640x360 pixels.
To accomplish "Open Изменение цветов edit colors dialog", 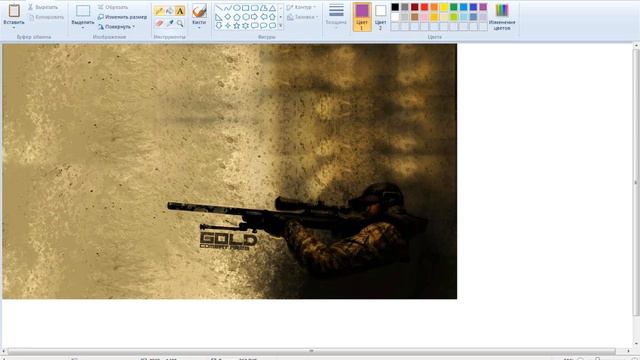I will tap(502, 17).
